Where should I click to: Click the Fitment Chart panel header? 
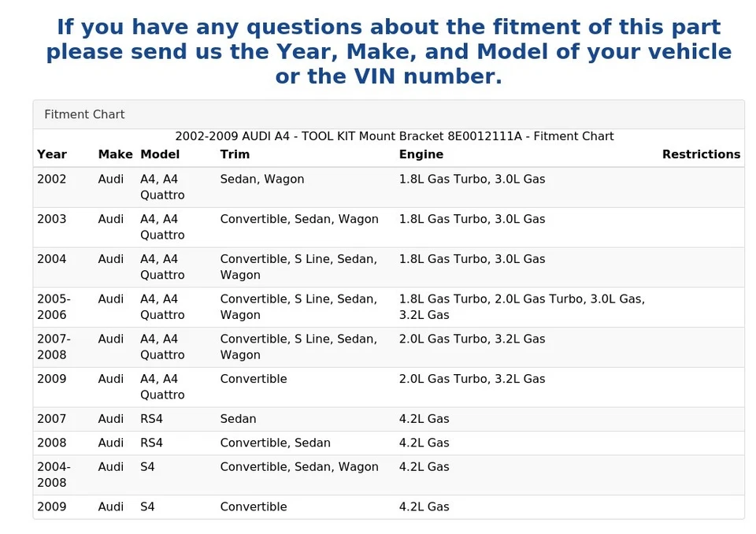pyautogui.click(x=388, y=115)
